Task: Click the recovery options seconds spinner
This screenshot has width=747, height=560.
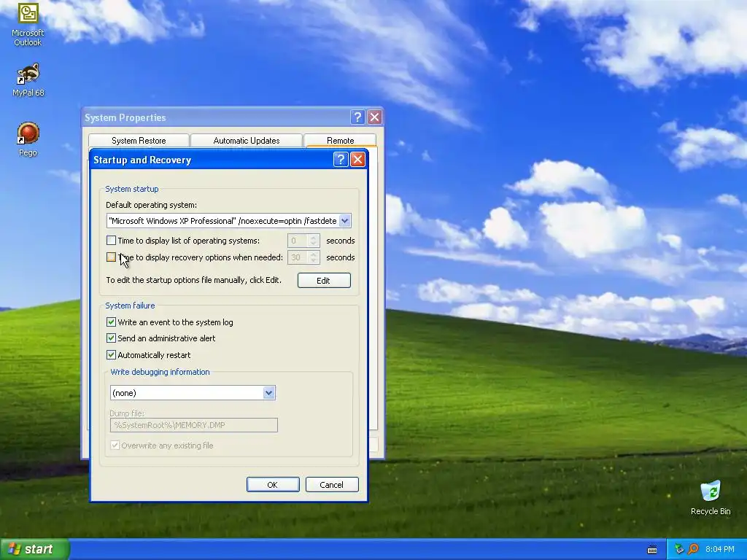Action: (x=314, y=257)
